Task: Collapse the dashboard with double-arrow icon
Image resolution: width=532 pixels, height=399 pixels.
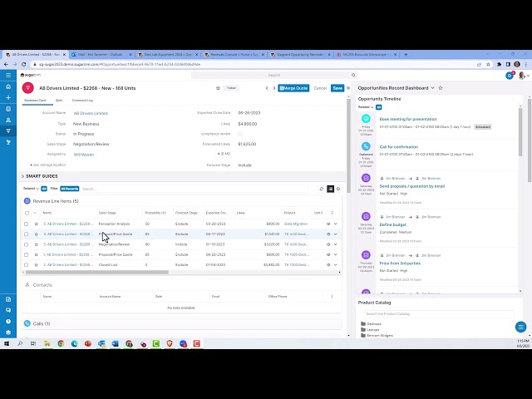Action: coord(348,88)
